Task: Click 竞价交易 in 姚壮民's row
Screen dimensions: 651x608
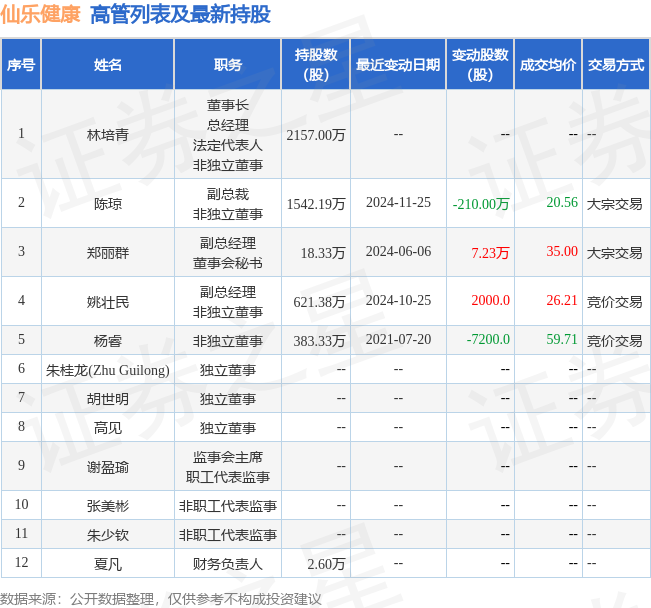Action: [614, 302]
